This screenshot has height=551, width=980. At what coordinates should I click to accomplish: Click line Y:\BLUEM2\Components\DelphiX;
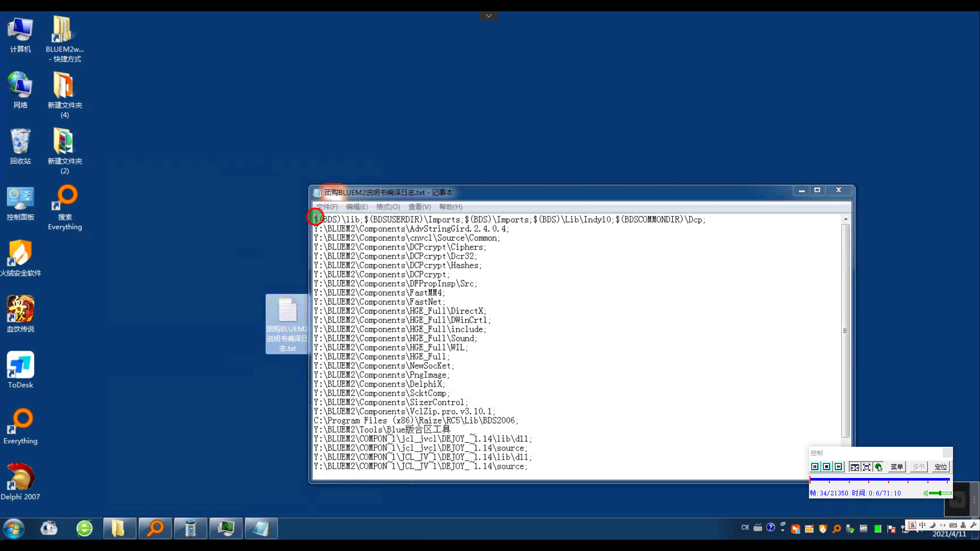(x=379, y=384)
